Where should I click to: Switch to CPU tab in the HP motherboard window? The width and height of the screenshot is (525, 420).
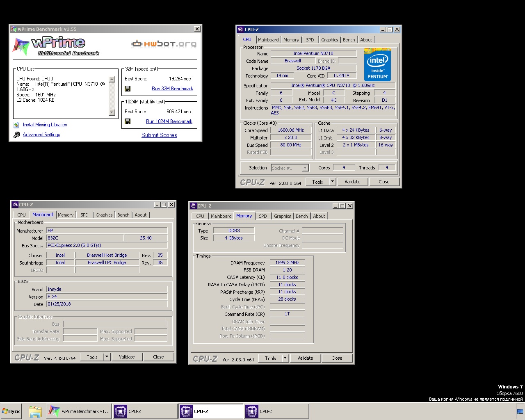pos(21,215)
